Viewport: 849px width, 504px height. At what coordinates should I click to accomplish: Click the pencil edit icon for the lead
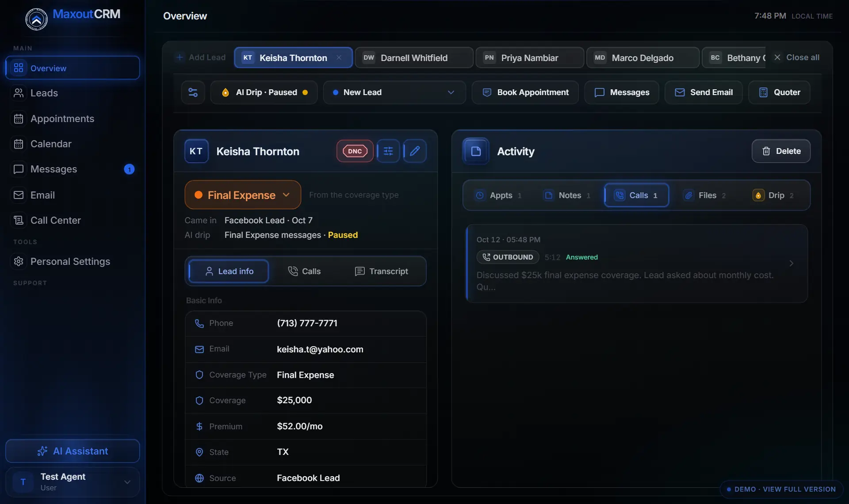(x=415, y=151)
